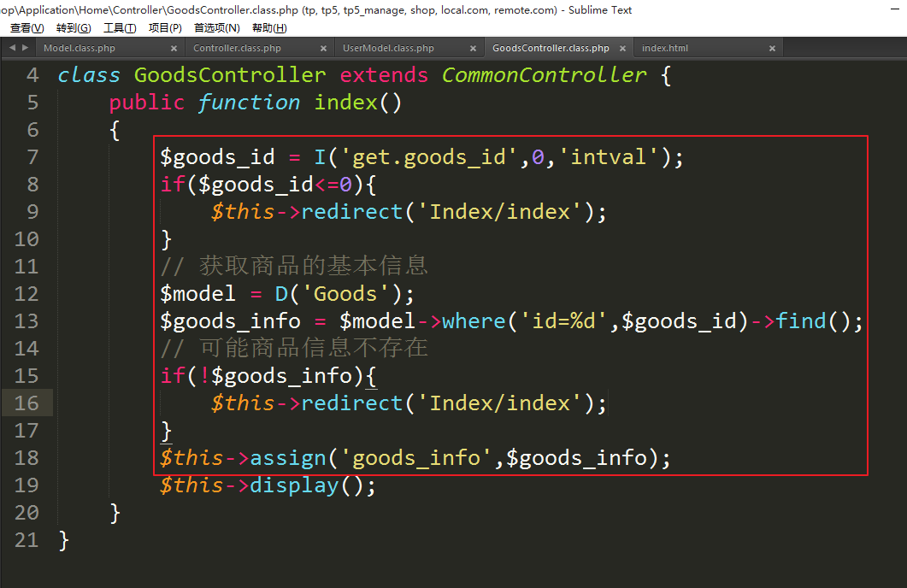Switch to the Controller.class.php tab
Image resolution: width=907 pixels, height=588 pixels.
(x=237, y=49)
